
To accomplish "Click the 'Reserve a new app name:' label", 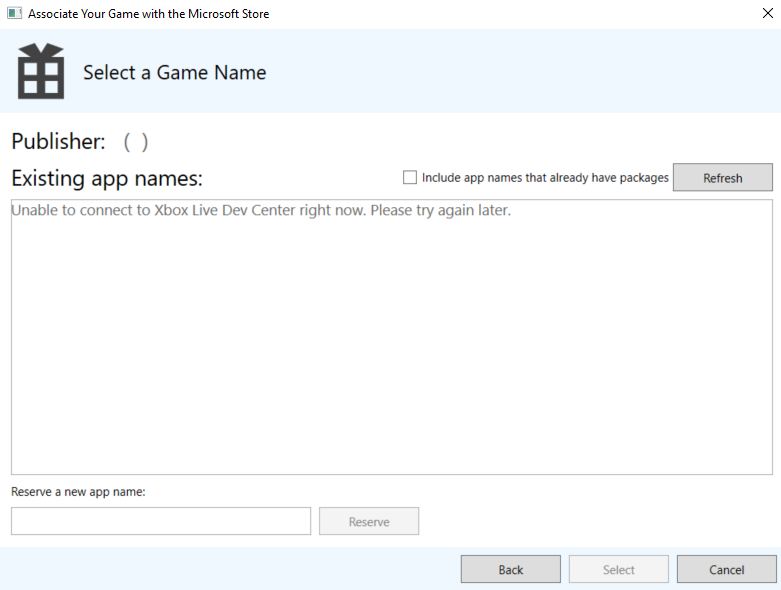I will [78, 492].
